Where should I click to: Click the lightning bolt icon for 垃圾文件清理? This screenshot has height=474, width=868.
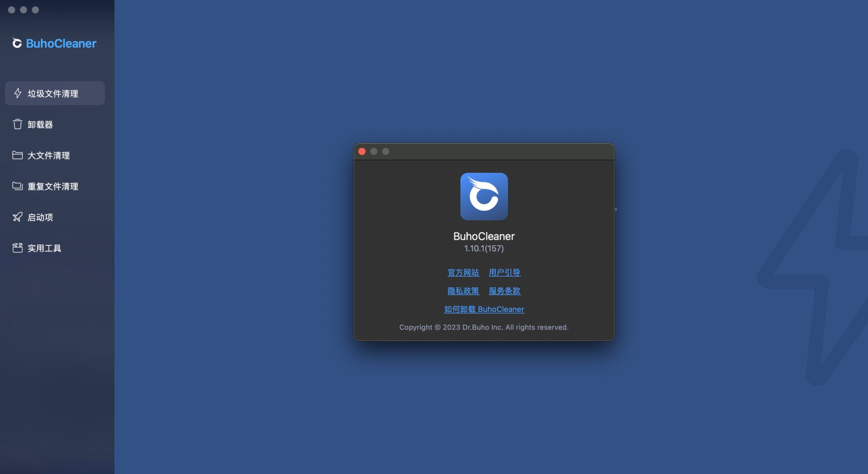17,93
